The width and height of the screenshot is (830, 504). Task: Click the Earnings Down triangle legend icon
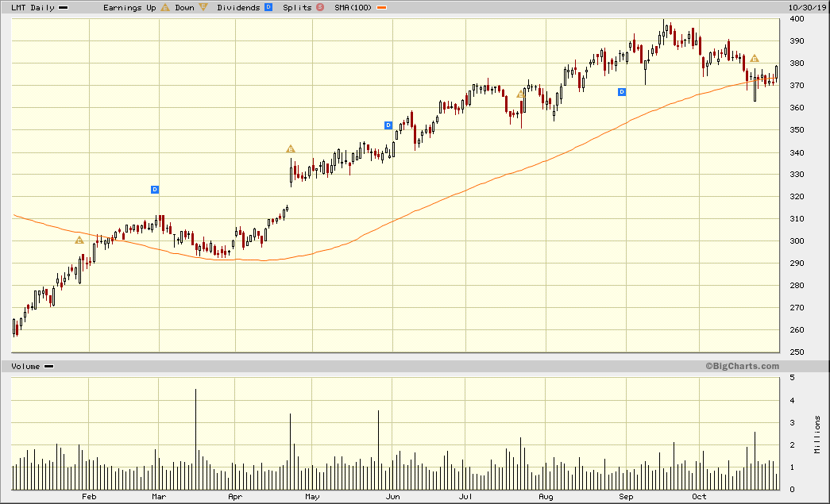pyautogui.click(x=204, y=7)
